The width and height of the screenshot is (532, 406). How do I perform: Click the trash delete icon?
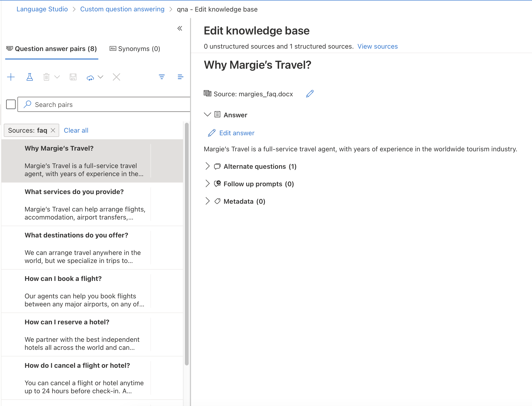pos(46,77)
